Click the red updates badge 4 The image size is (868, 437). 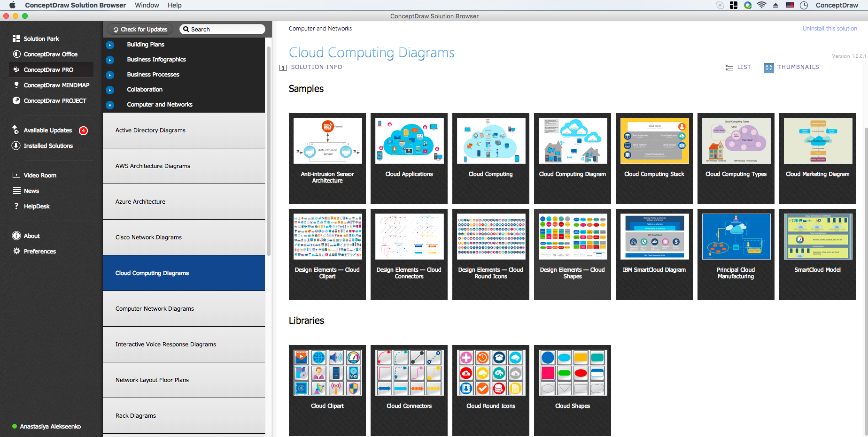pos(83,130)
